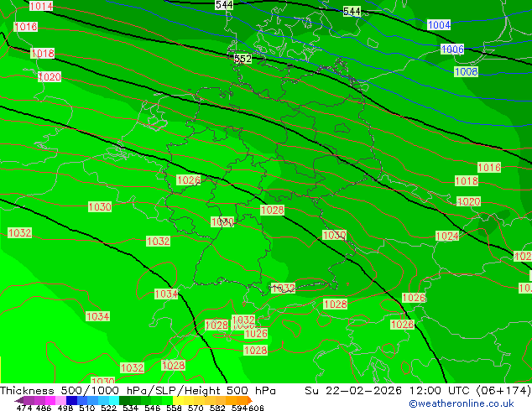Click the blue 1004 isobar label

point(439,25)
